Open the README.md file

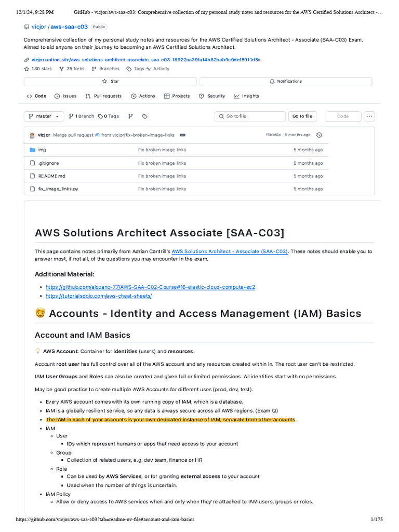51,176
